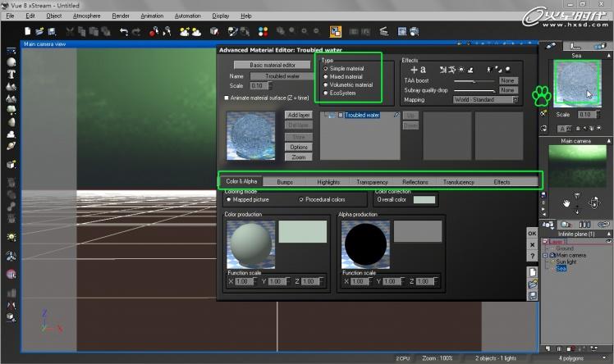The image size is (614, 364).
Task: Select the planet tool
Action: 11,146
